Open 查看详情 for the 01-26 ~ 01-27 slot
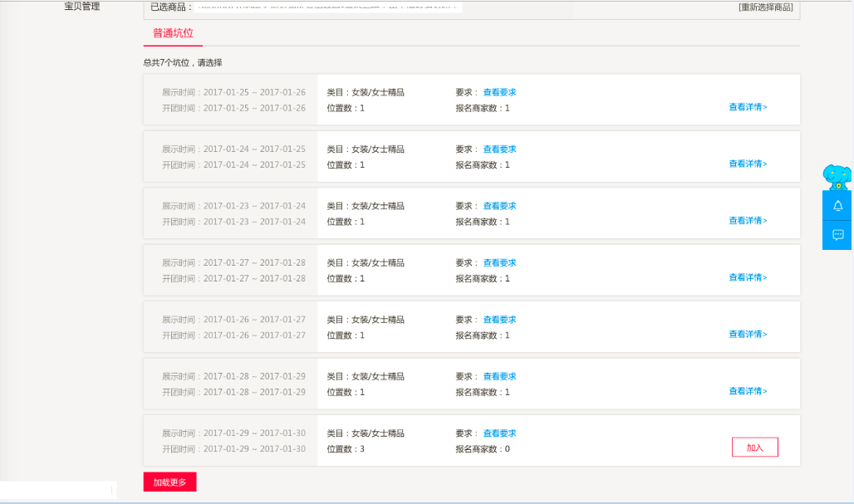The height and width of the screenshot is (504, 854). click(748, 335)
